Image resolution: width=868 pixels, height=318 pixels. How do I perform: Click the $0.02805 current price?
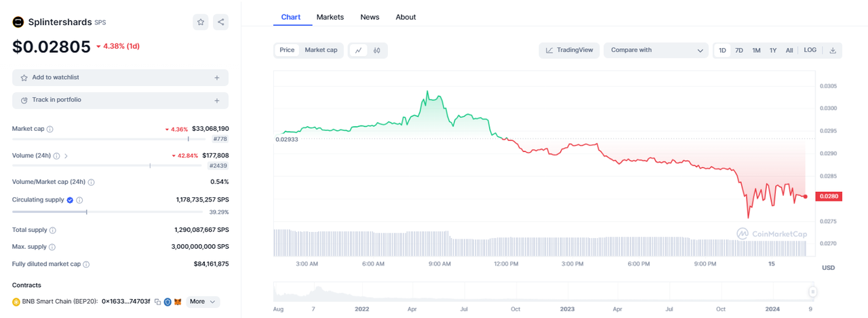coord(51,46)
